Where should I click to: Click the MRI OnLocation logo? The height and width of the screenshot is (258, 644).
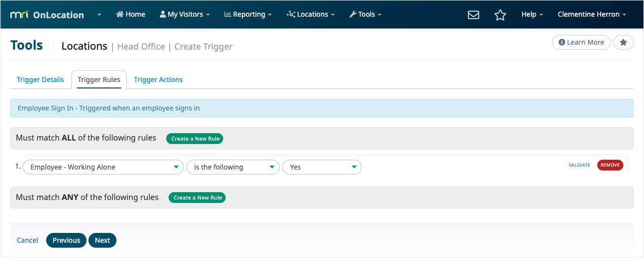click(x=47, y=15)
